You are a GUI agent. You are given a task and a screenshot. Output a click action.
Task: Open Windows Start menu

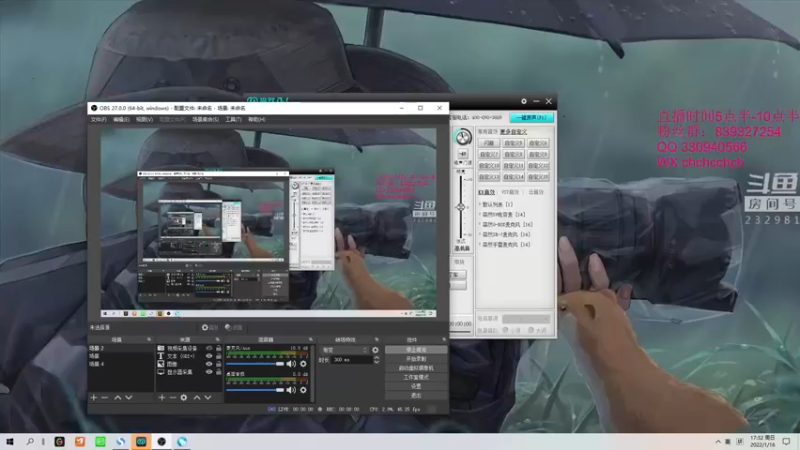tap(10, 441)
